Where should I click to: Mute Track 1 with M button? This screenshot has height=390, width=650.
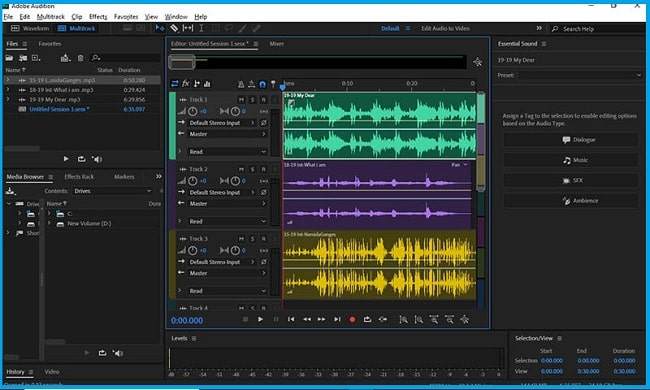coord(241,100)
